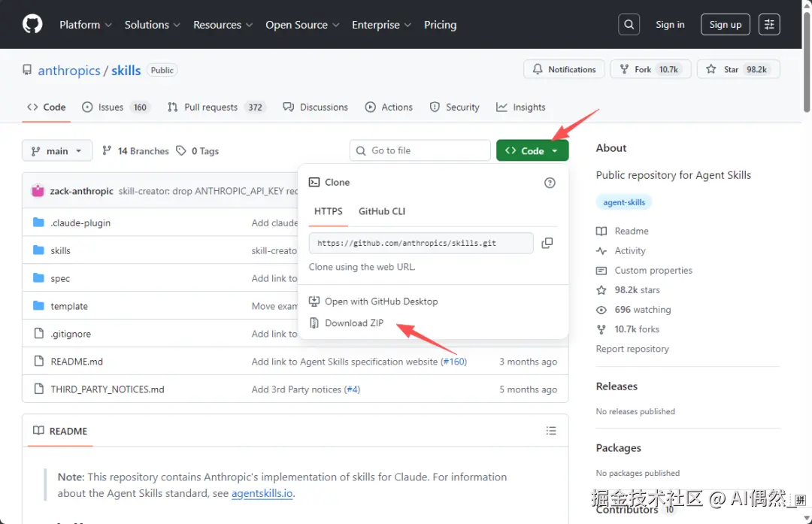This screenshot has width=812, height=524.
Task: Toggle the green Code dropdown
Action: [532, 150]
